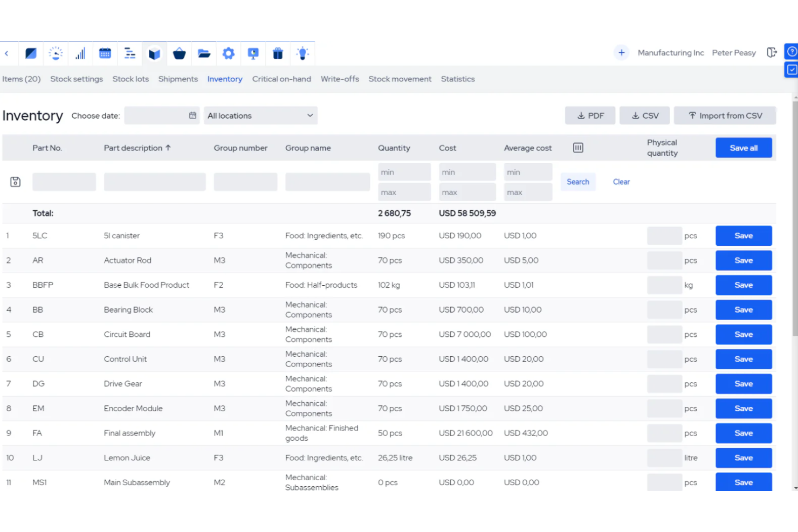Click the Cost column header
The image size is (798, 532).
click(x=448, y=148)
